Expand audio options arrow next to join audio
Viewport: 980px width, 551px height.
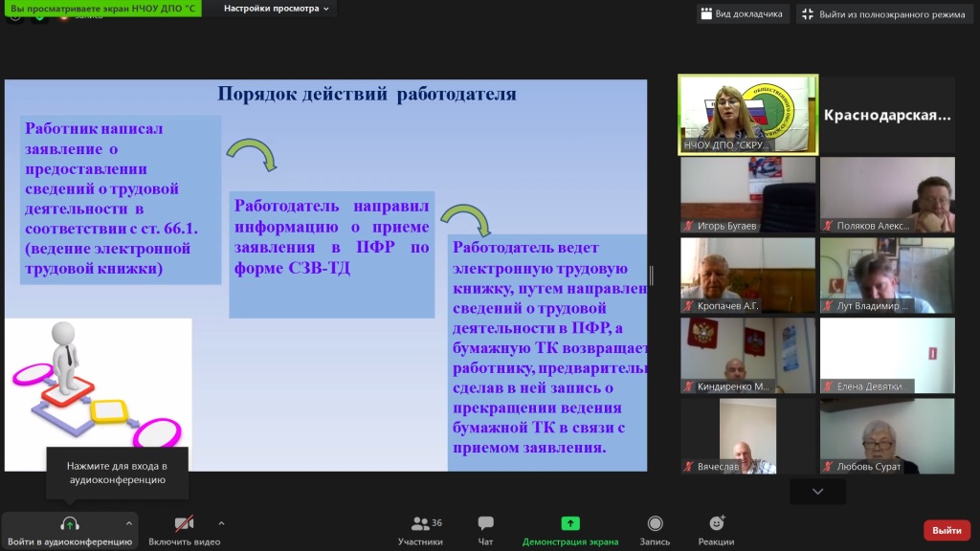click(x=128, y=523)
